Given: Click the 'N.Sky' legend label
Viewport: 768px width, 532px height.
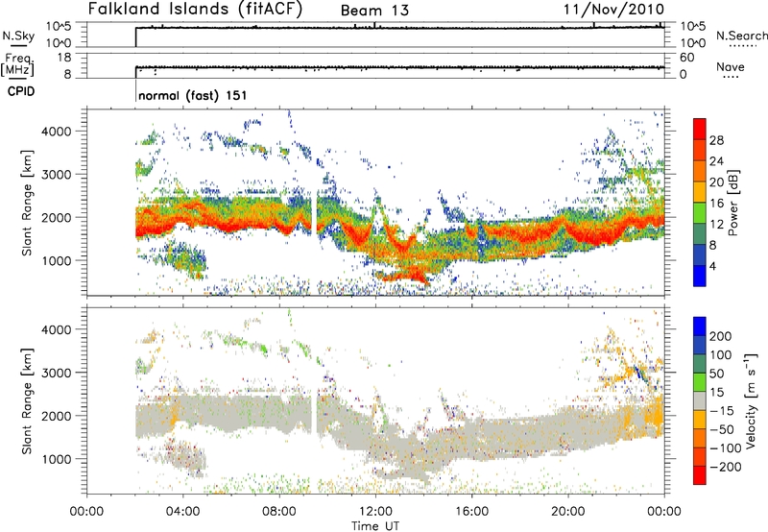Looking at the screenshot, I should (18, 36).
